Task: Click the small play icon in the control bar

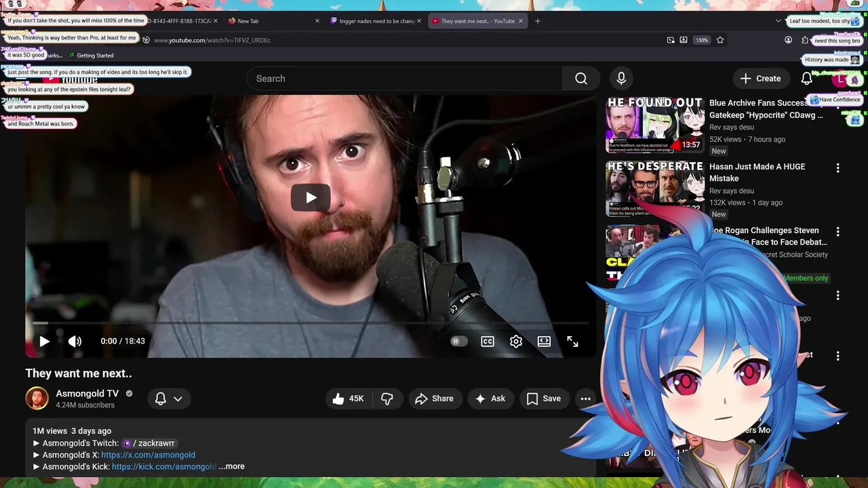Action: pos(44,341)
